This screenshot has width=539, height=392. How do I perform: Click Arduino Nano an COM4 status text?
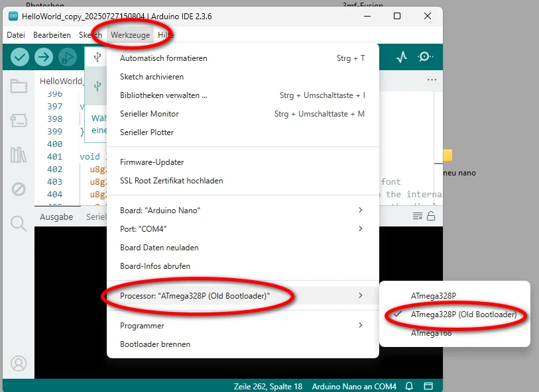[x=354, y=387]
